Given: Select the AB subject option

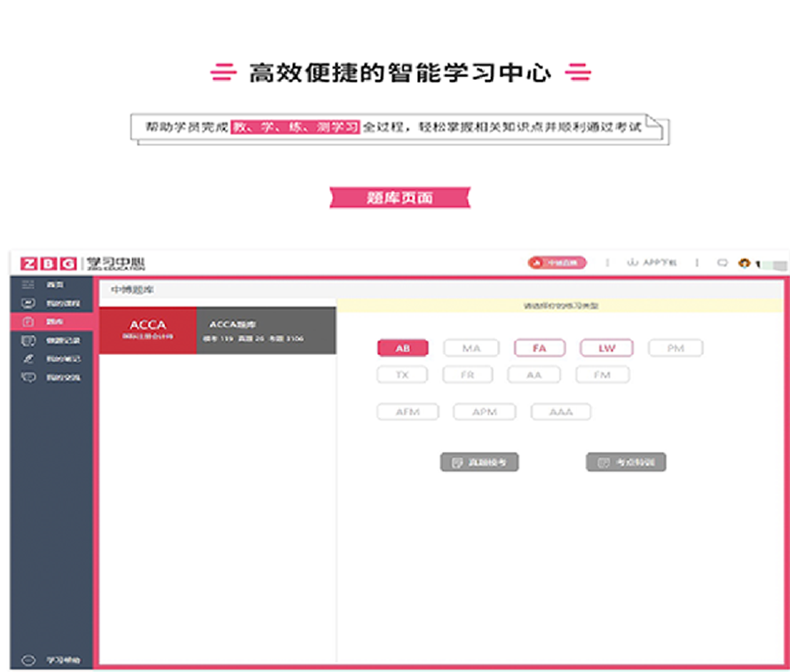Looking at the screenshot, I should [403, 349].
